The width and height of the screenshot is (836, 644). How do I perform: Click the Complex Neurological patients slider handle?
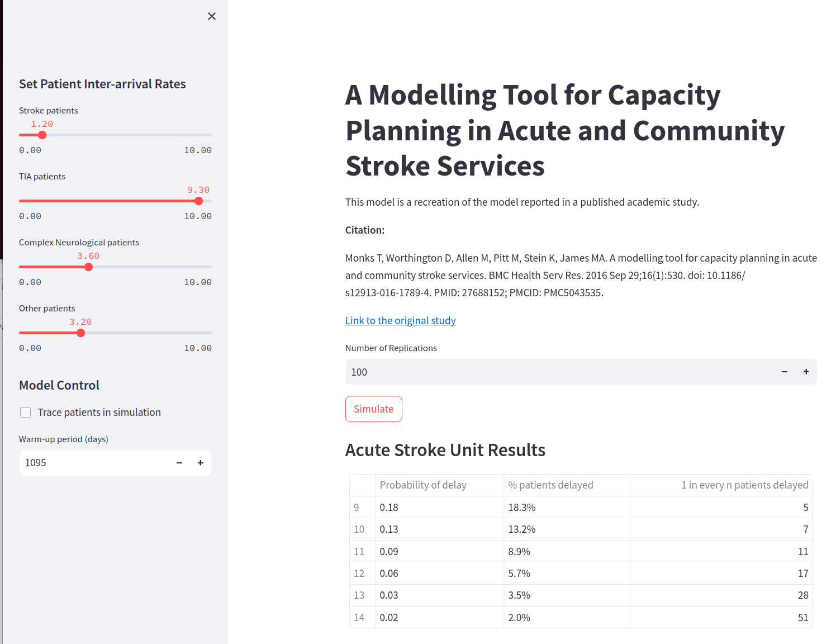point(88,267)
